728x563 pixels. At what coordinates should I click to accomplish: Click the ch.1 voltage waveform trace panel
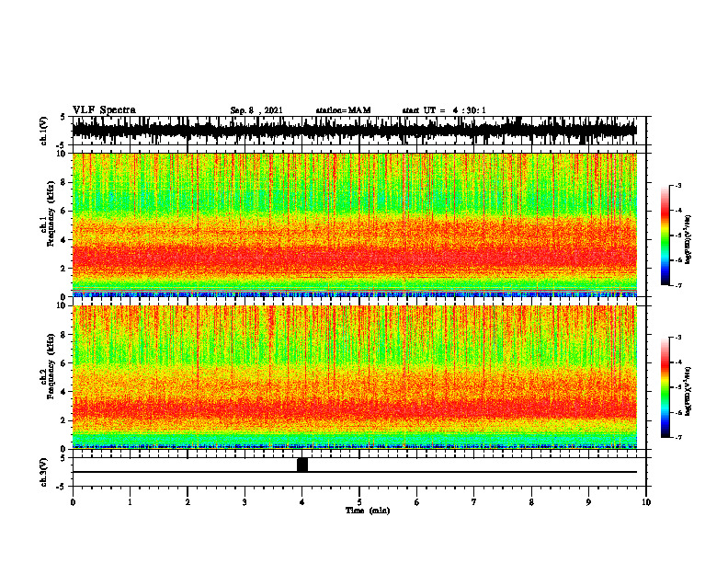coord(354,131)
